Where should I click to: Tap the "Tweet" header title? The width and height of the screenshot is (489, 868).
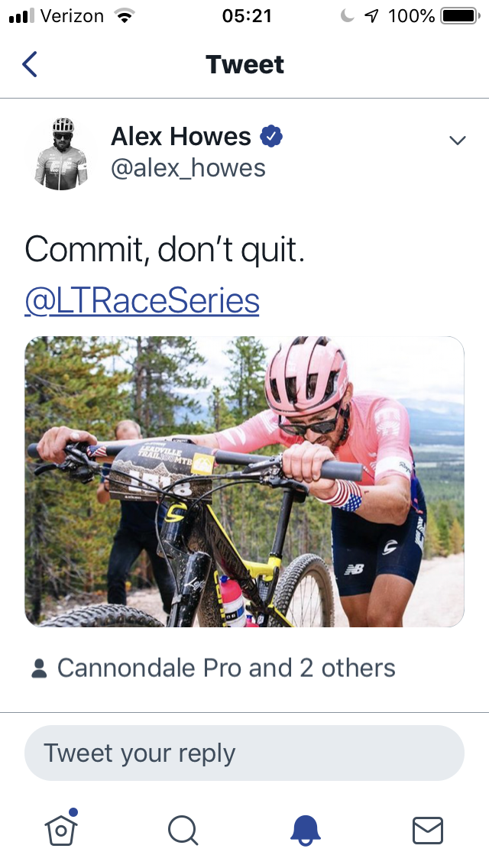tap(244, 65)
